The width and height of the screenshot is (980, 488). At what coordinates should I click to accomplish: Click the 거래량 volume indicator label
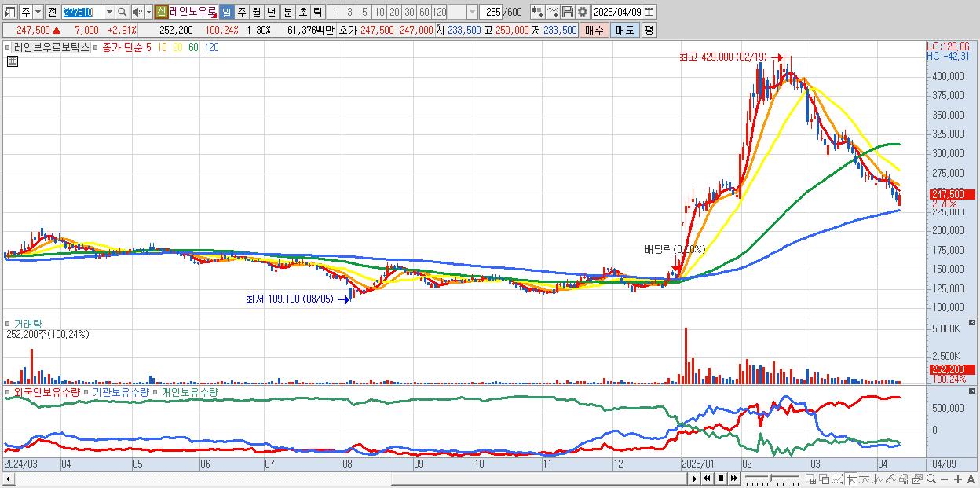pos(27,324)
